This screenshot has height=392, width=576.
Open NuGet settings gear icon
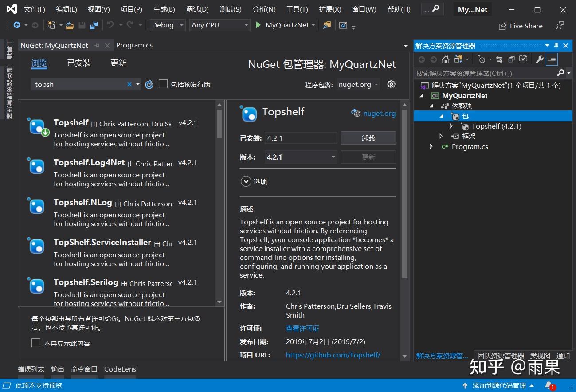[x=391, y=84]
